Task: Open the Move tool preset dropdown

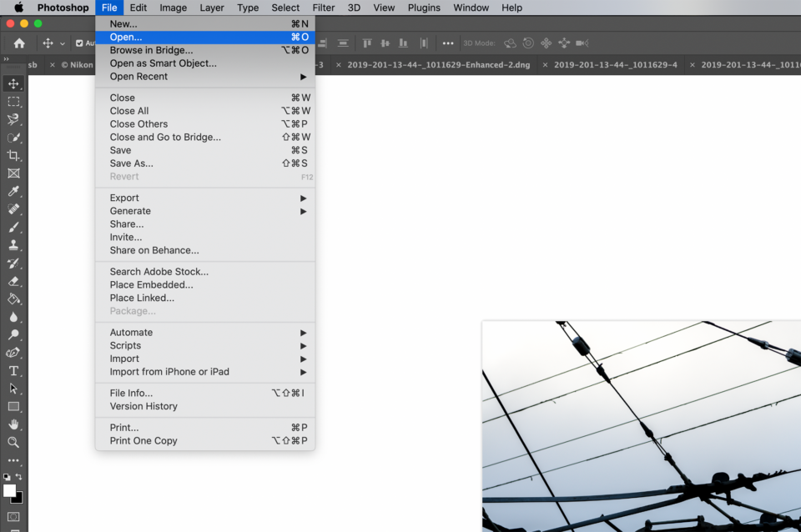Action: [x=63, y=43]
